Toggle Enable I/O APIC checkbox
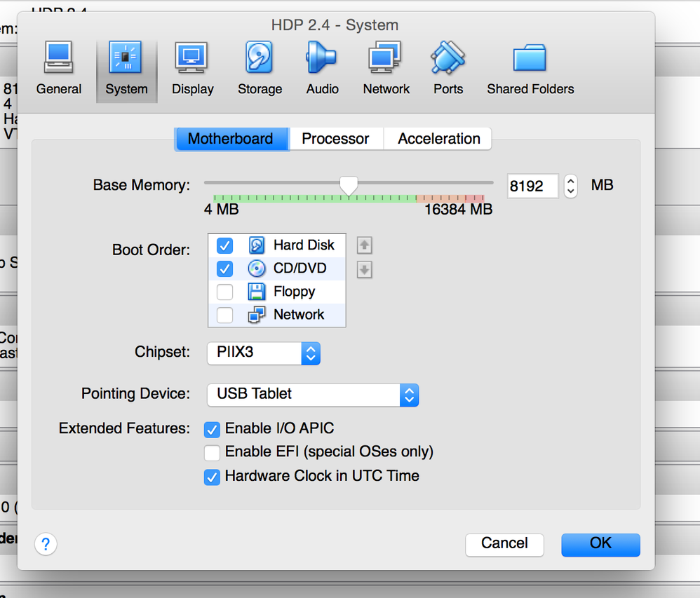This screenshot has width=700, height=598. tap(212, 429)
